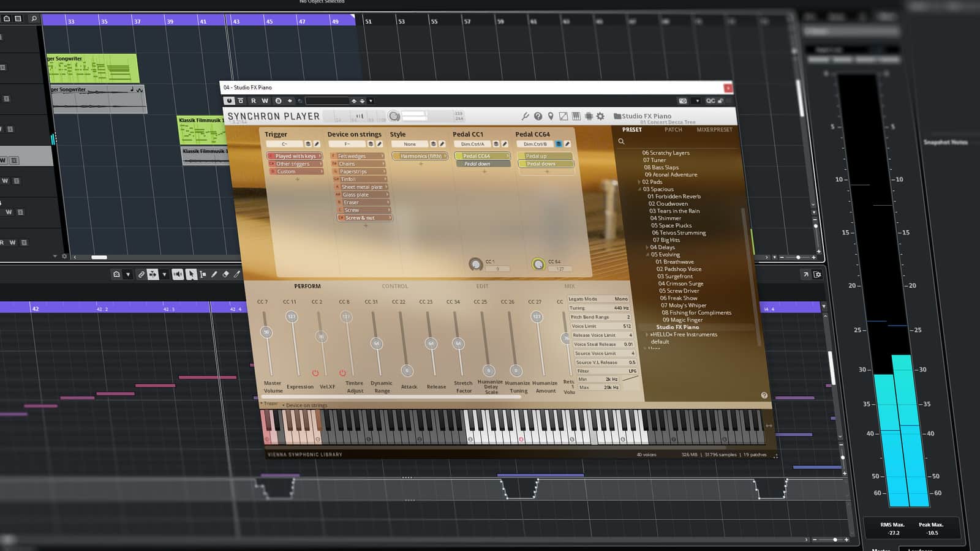Select the Felt wedges device
The width and height of the screenshot is (980, 551).
(x=353, y=156)
